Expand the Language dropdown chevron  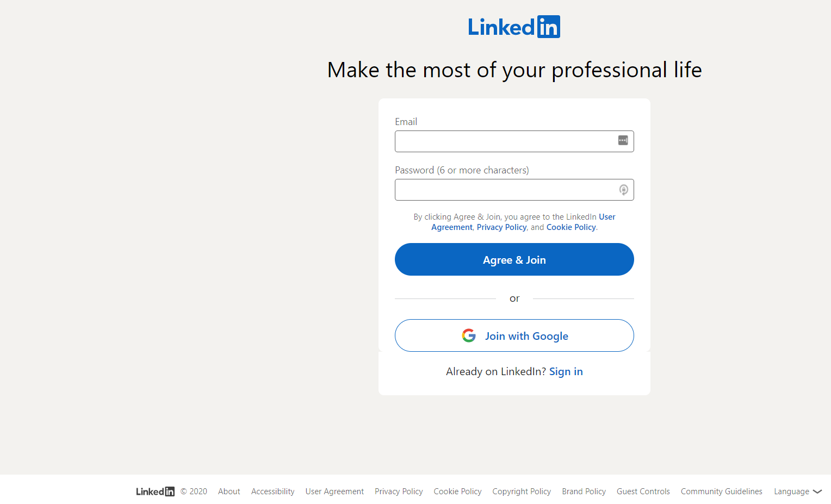[817, 491]
